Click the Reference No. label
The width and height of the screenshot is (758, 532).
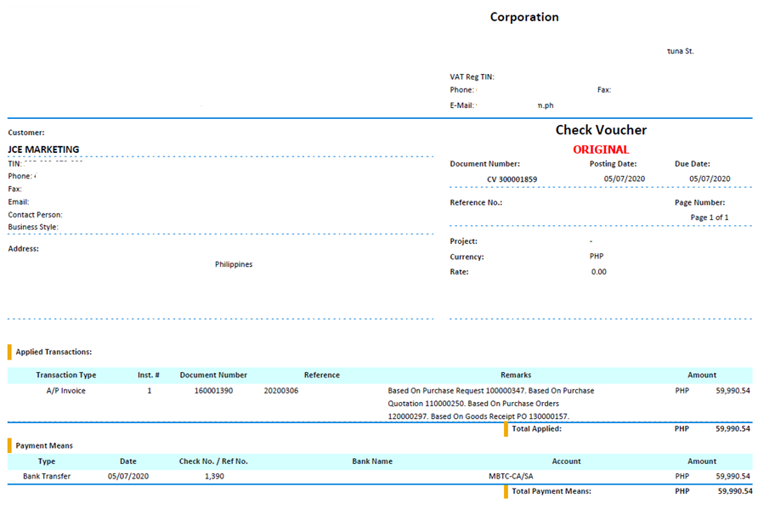476,202
